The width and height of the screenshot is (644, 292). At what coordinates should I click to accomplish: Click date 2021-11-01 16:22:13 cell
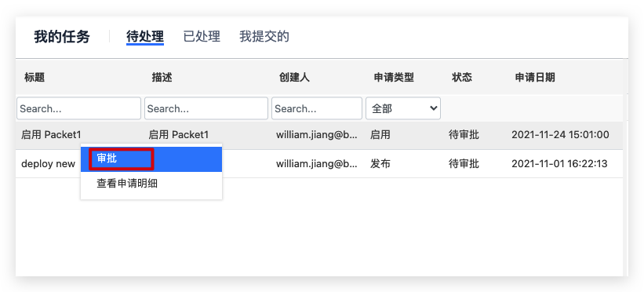pos(559,164)
